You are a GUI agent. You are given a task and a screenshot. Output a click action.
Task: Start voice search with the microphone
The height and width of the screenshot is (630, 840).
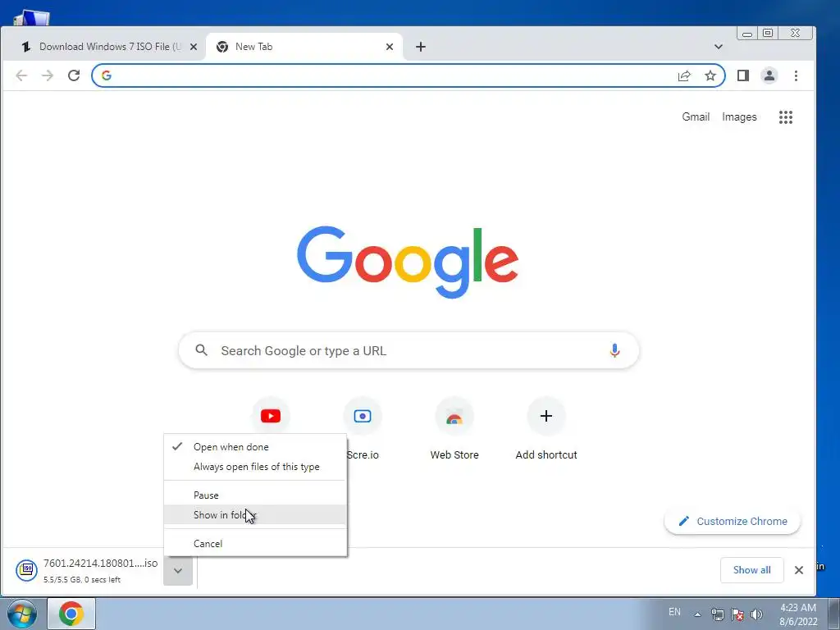pyautogui.click(x=615, y=351)
